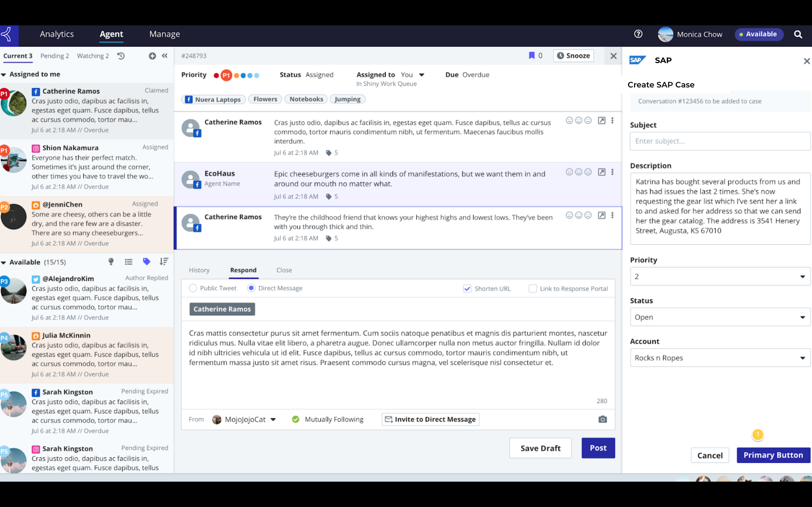Viewport: 812px width, 507px height.
Task: Type a subject in the Enter subject field
Action: click(x=719, y=141)
